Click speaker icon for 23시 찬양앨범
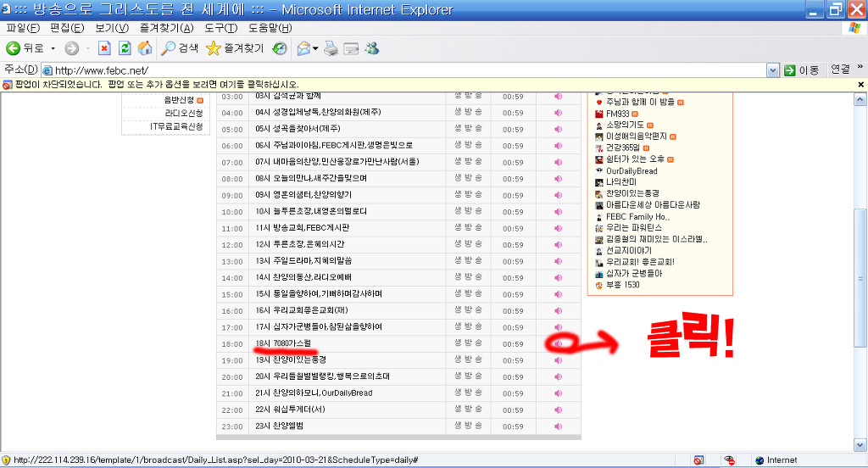Image resolution: width=868 pixels, height=468 pixels. [558, 426]
